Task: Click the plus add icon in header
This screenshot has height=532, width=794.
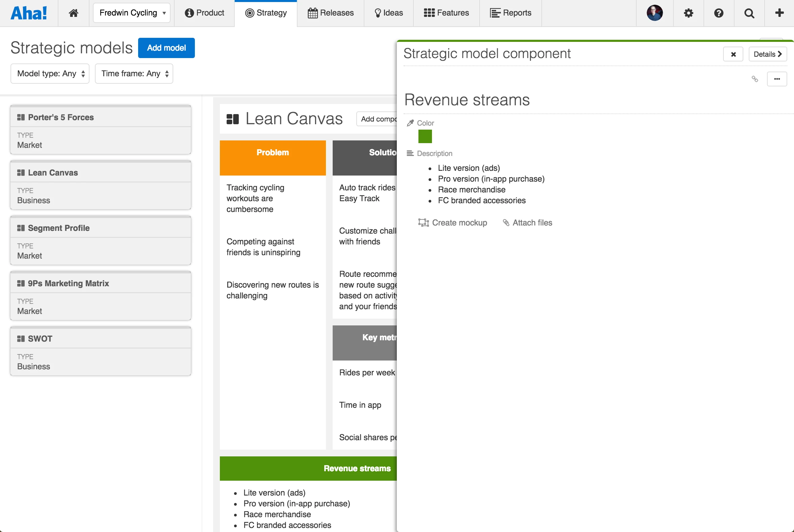Action: click(779, 13)
